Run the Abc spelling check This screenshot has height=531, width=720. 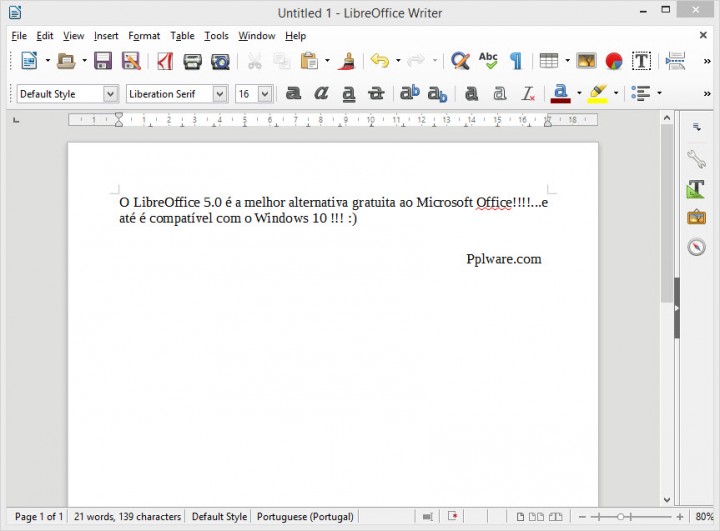[488, 61]
